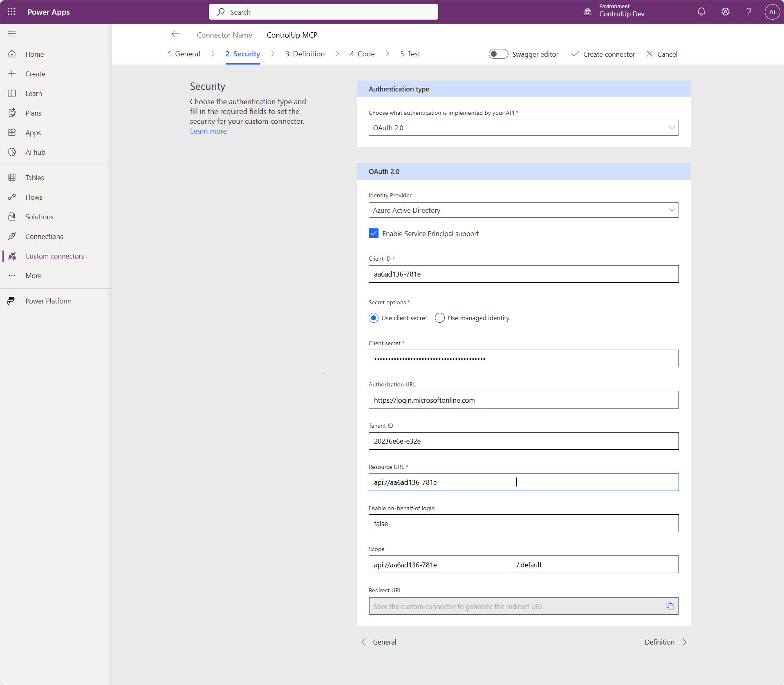Click the Power Platform icon
This screenshot has height=685, width=784.
pos(11,301)
